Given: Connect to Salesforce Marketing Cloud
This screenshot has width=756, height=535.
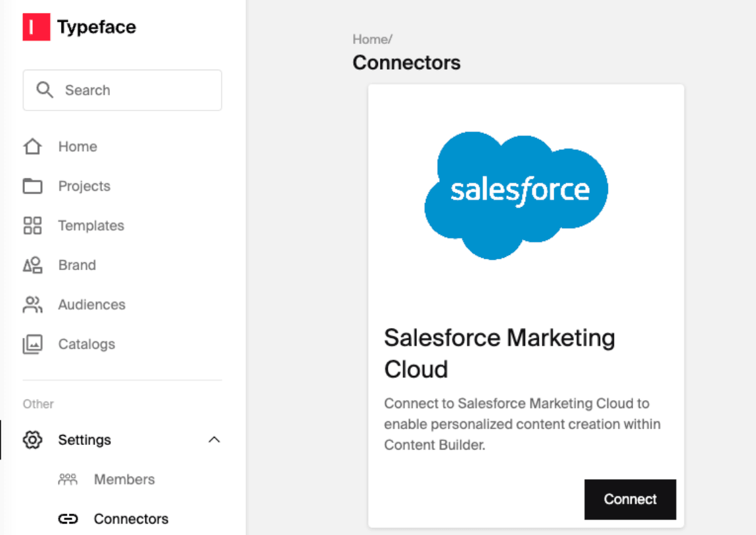Looking at the screenshot, I should 630,500.
